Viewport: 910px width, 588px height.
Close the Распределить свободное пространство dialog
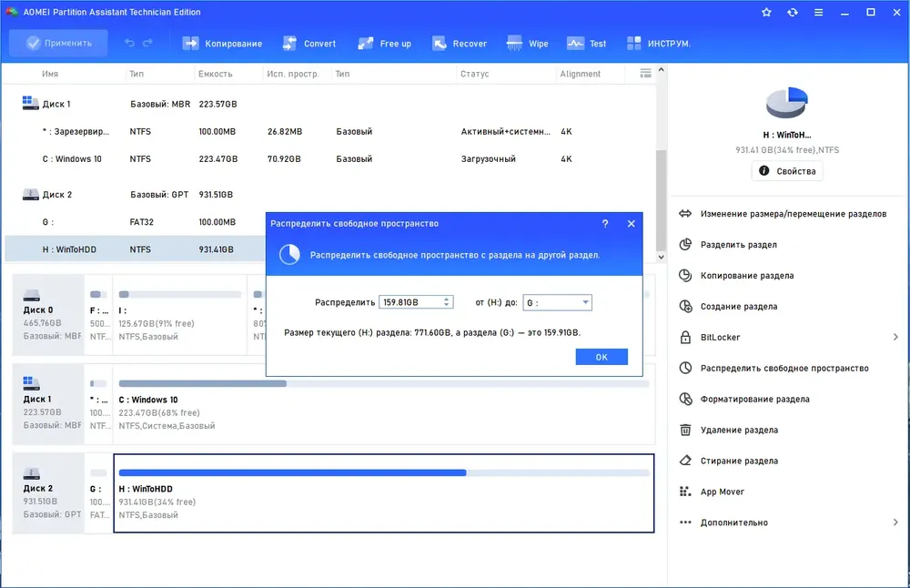tap(632, 224)
